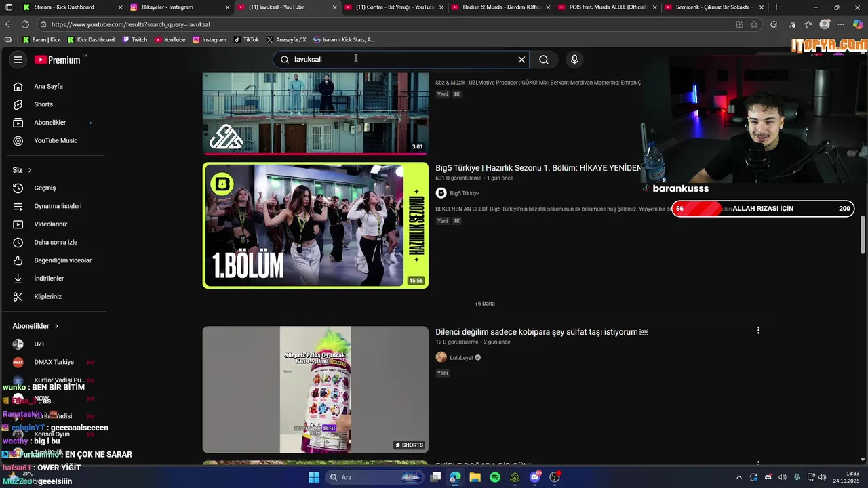Open Baran | Kick bookmark
The image size is (868, 488).
(x=41, y=39)
